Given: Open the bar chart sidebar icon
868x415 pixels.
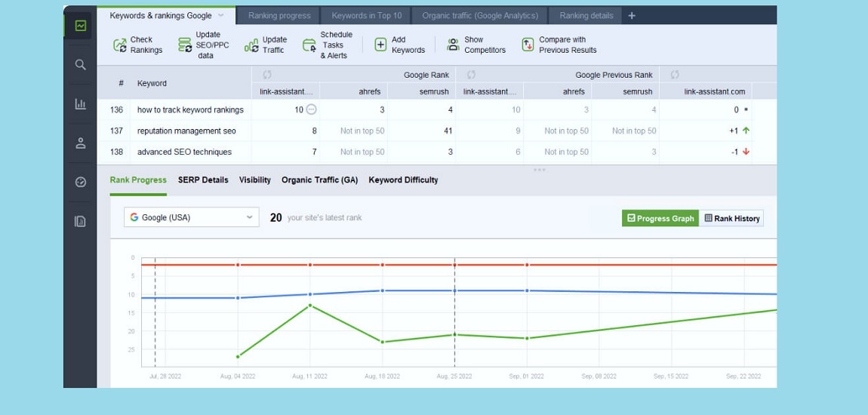Looking at the screenshot, I should pos(81,104).
